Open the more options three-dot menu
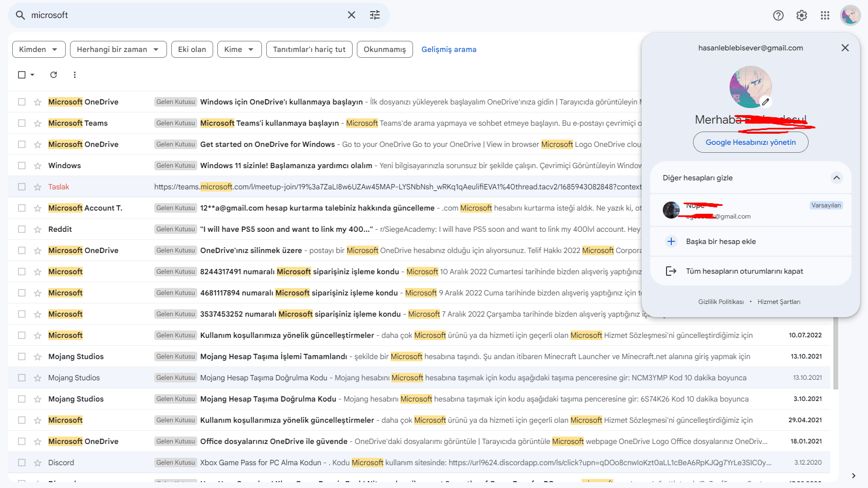The width and height of the screenshot is (868, 488). [x=75, y=75]
